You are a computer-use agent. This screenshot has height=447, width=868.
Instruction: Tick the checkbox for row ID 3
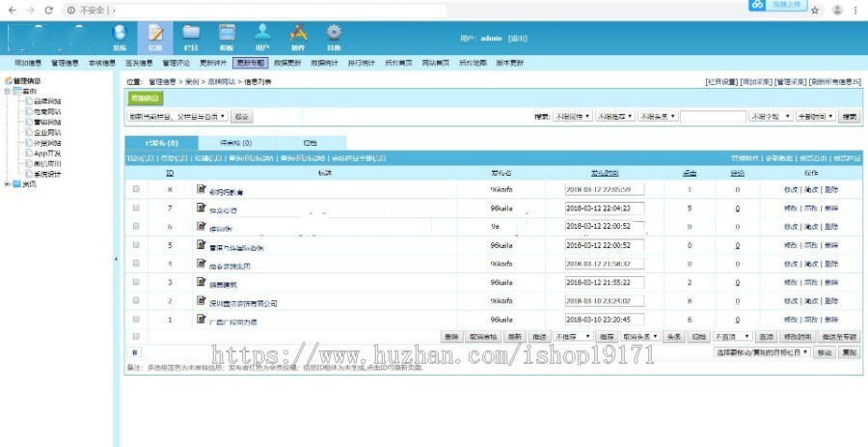point(136,282)
